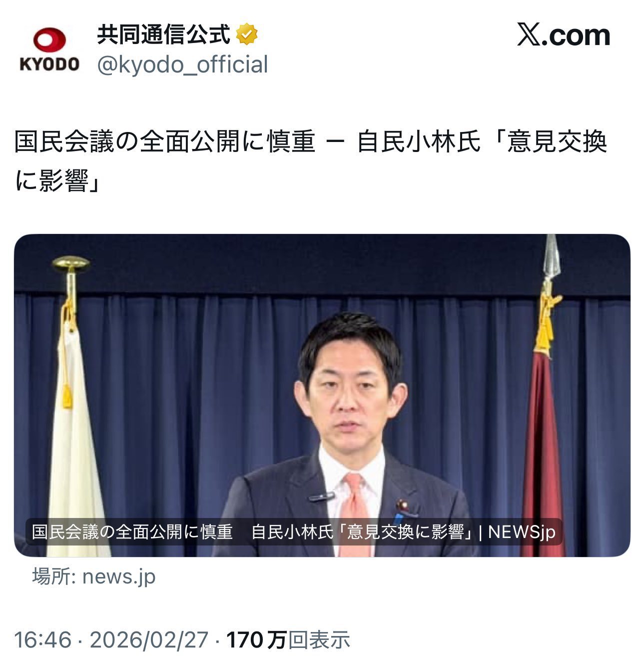Click the gold verified badge

[247, 35]
